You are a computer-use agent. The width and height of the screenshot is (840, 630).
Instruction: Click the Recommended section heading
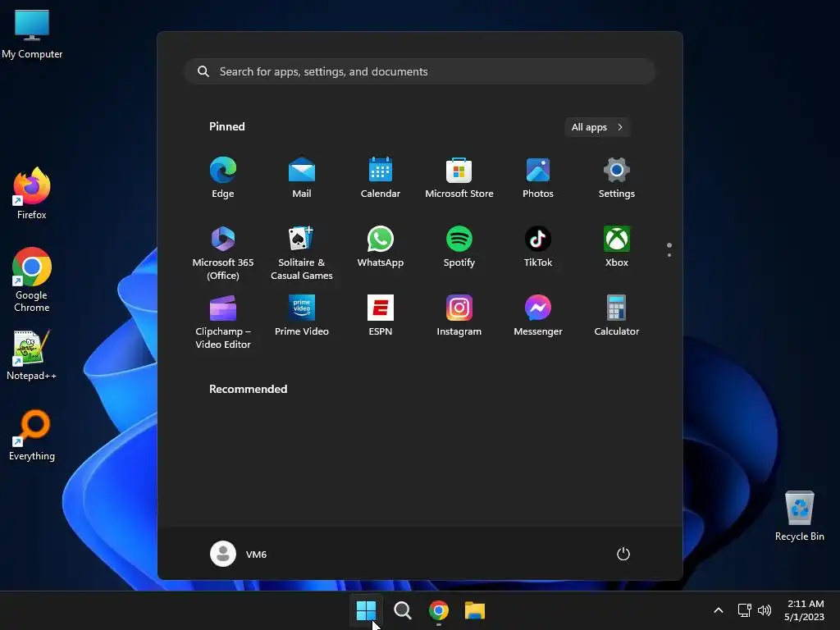(x=248, y=389)
